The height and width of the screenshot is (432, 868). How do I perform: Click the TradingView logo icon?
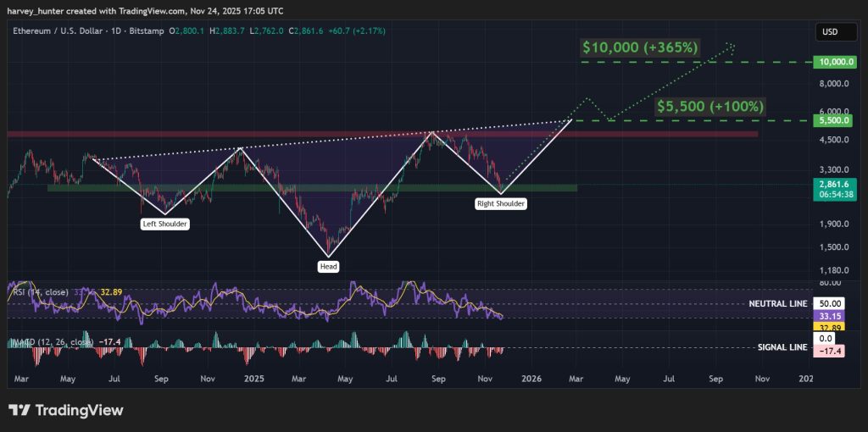pos(19,411)
